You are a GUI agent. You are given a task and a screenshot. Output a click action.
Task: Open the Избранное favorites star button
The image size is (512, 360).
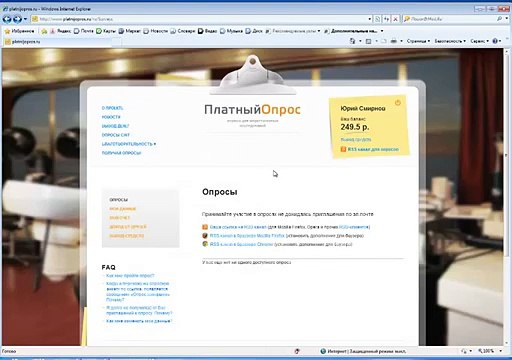[x=19, y=31]
